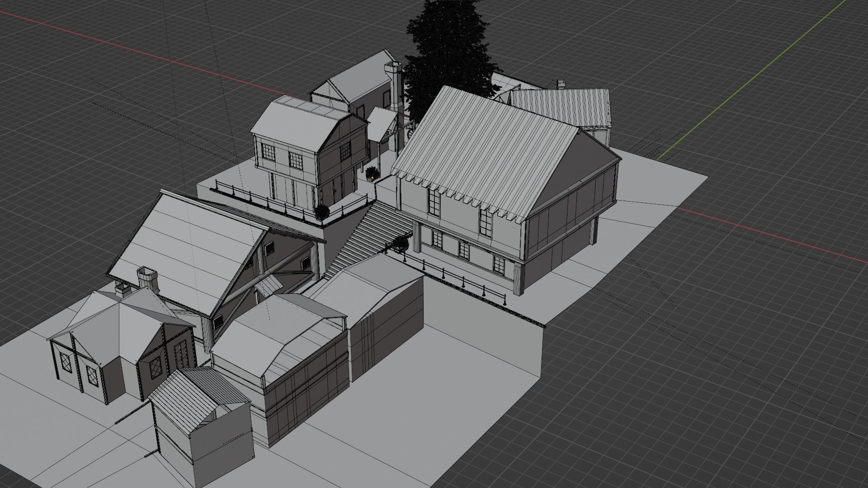Select the octagonal chimney on the left roof
This screenshot has width=868, height=488.
click(147, 278)
